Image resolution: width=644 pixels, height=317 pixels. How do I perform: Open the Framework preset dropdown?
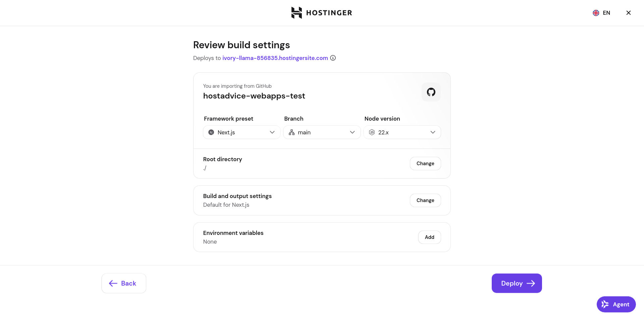(241, 132)
